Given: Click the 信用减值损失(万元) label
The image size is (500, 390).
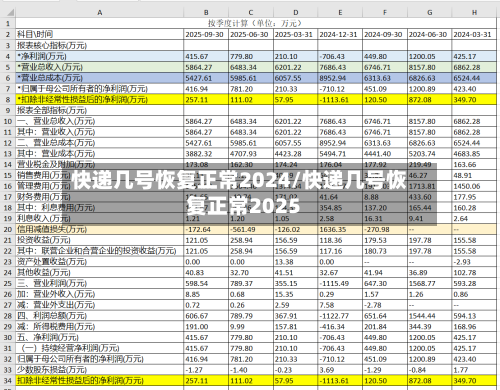Looking at the screenshot, I should pos(52,229).
